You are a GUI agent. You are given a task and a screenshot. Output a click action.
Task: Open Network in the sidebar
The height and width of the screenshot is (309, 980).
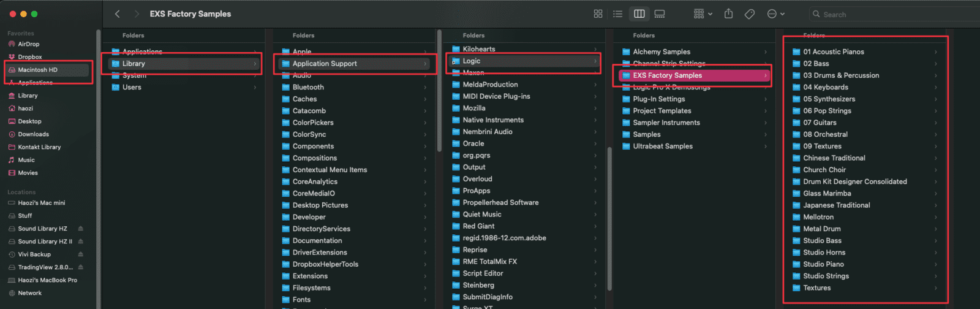click(29, 293)
